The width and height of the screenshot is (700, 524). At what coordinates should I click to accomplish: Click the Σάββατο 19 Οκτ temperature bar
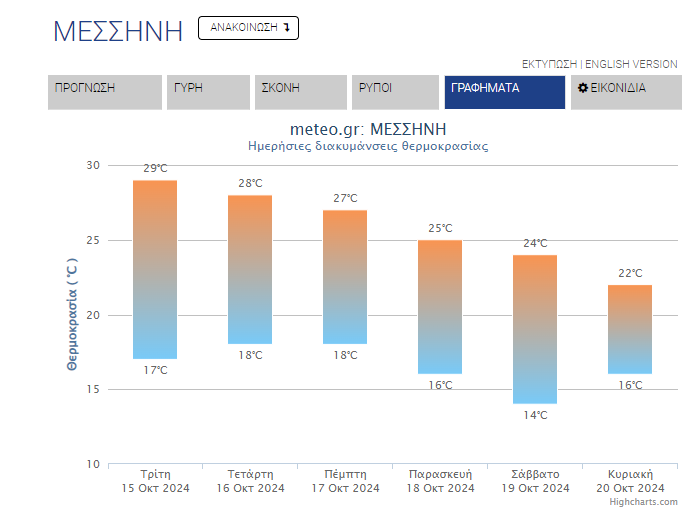[x=535, y=329]
